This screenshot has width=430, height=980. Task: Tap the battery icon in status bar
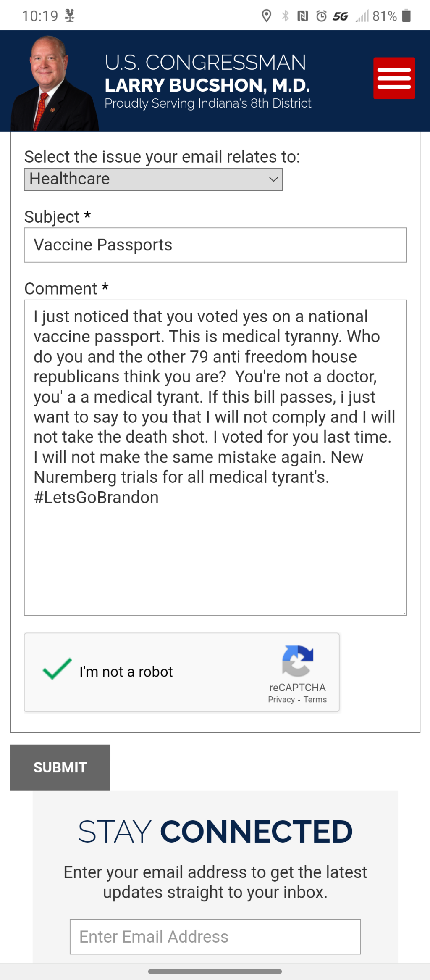pyautogui.click(x=406, y=16)
